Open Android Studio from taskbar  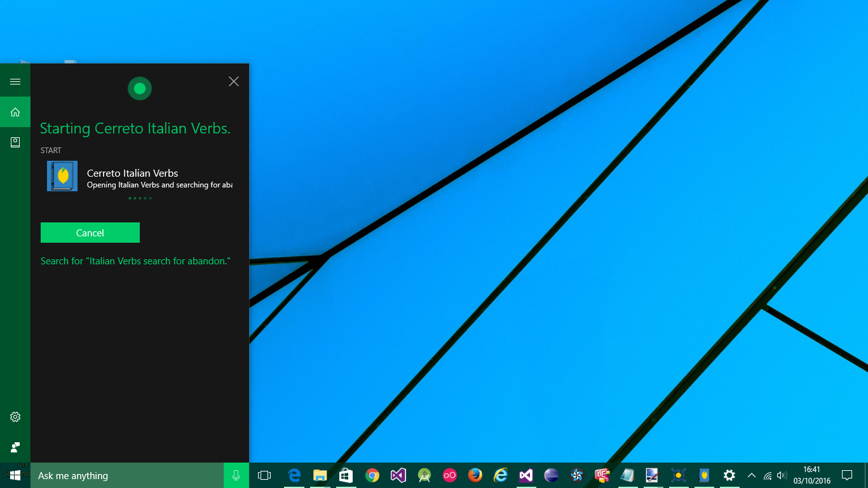pos(424,475)
